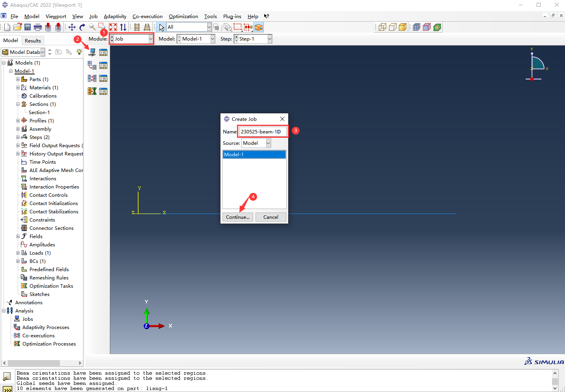565x392 pixels.
Task: Switch to the Results tab
Action: coord(33,41)
